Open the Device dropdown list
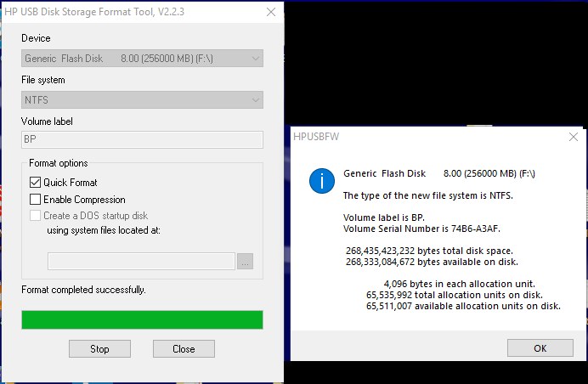Image resolution: width=588 pixels, height=384 pixels. (142, 59)
